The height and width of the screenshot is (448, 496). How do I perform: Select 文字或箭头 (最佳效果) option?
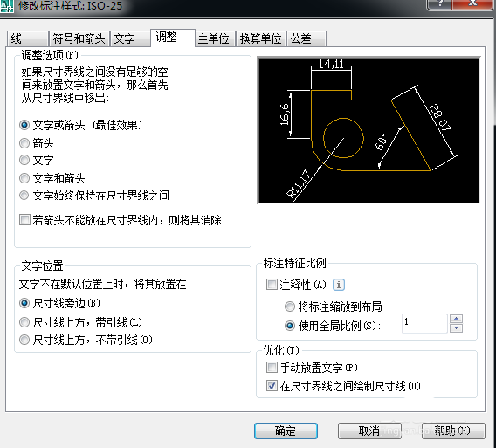24,125
